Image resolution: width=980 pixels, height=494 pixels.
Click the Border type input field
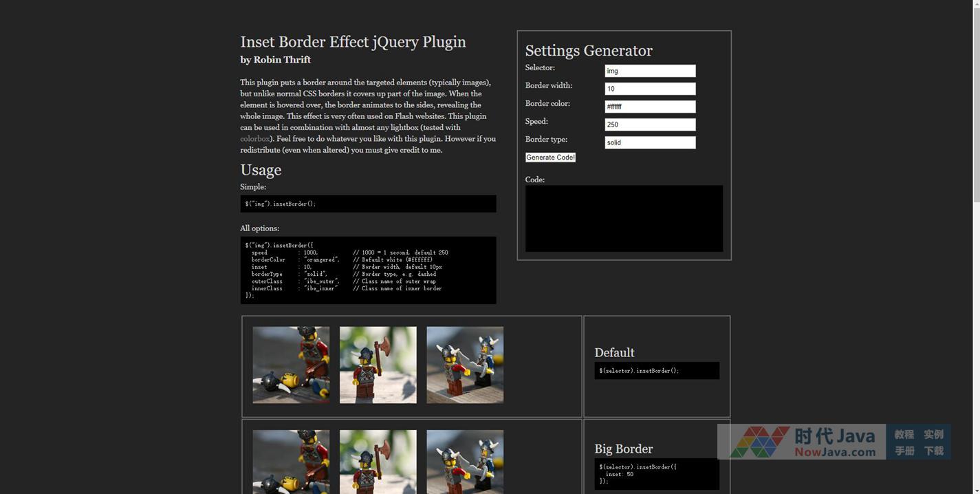pos(650,142)
